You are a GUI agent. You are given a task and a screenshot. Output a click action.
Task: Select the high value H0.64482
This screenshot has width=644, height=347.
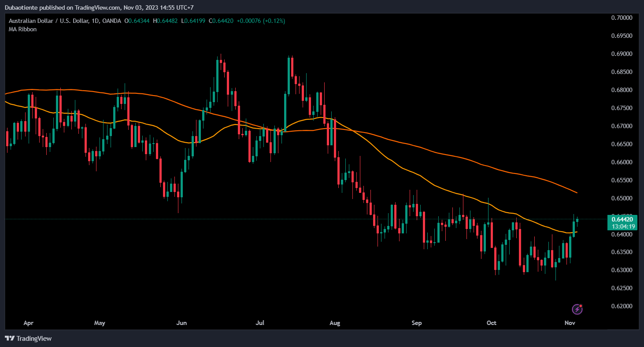pyautogui.click(x=167, y=21)
